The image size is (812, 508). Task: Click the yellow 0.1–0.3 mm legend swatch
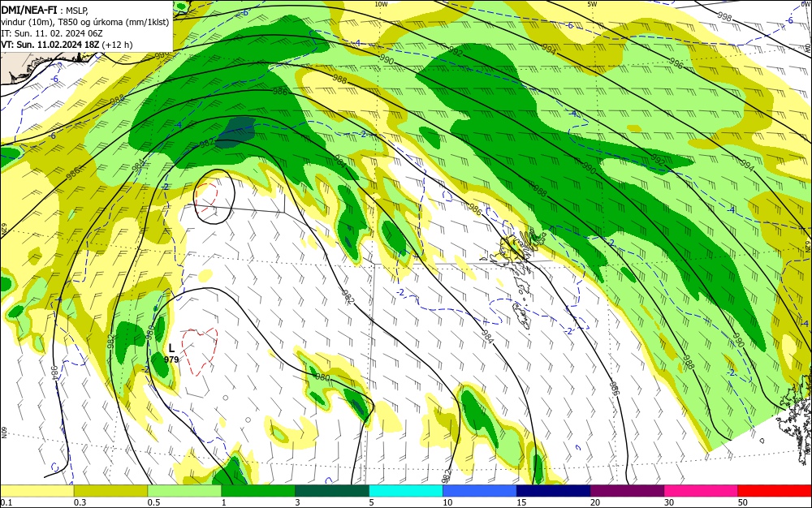(x=37, y=491)
